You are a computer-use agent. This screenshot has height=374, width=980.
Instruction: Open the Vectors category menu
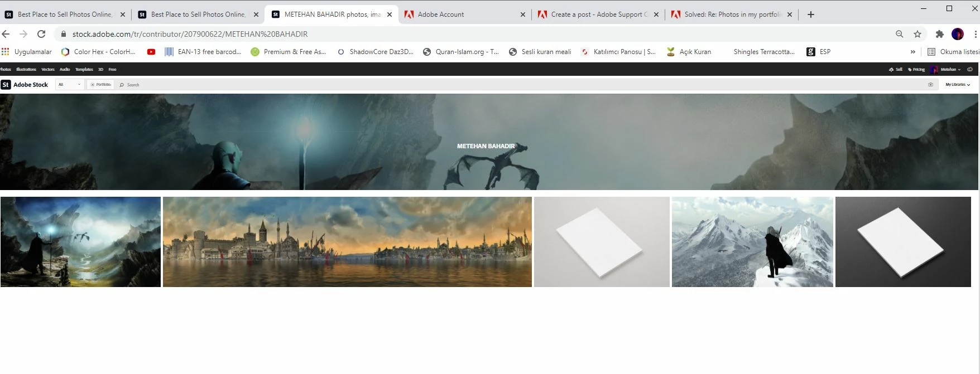click(x=48, y=70)
